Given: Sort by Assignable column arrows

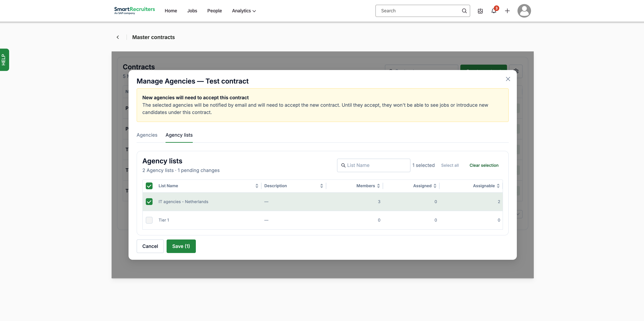Looking at the screenshot, I should click(x=498, y=186).
